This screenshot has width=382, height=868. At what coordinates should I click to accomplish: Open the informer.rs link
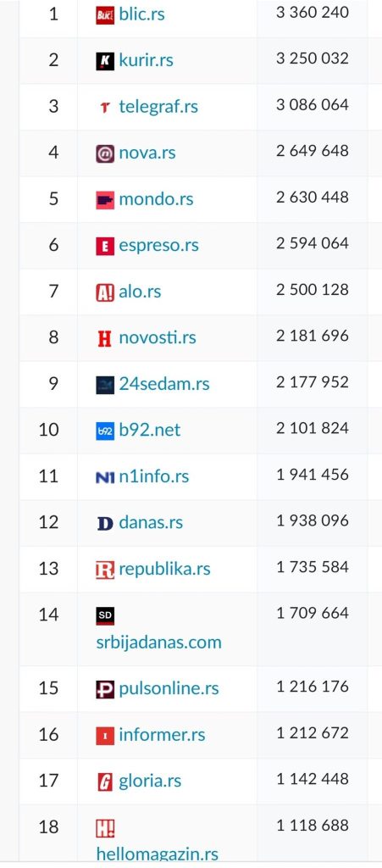pos(162,735)
